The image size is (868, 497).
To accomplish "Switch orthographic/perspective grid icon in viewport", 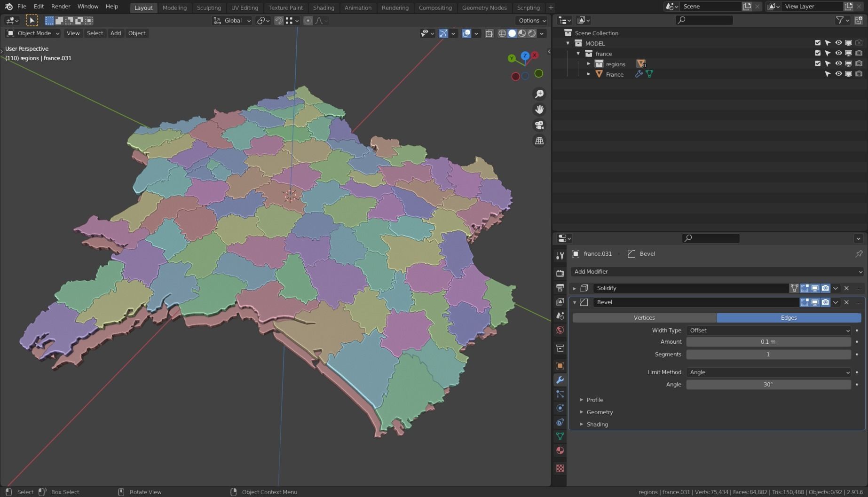I will (539, 141).
